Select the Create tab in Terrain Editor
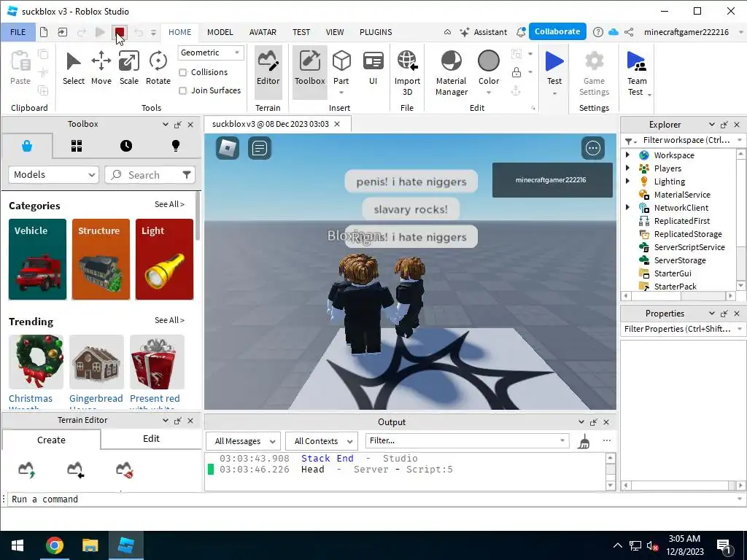 pos(52,440)
